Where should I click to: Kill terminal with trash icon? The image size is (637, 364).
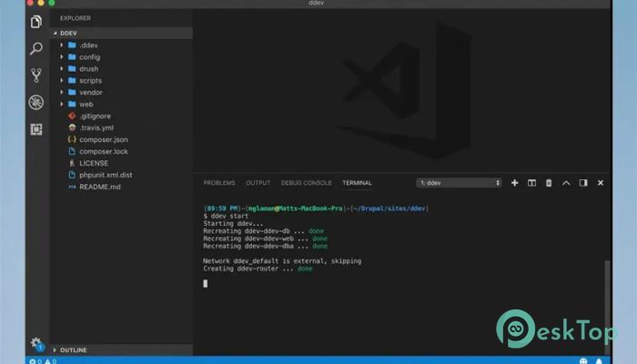click(549, 183)
